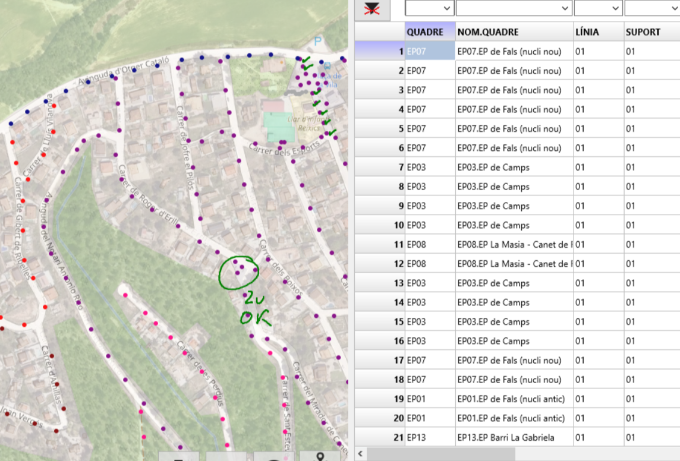Click the EP03 cell in row 7
This screenshot has height=461, width=680.
coord(430,167)
